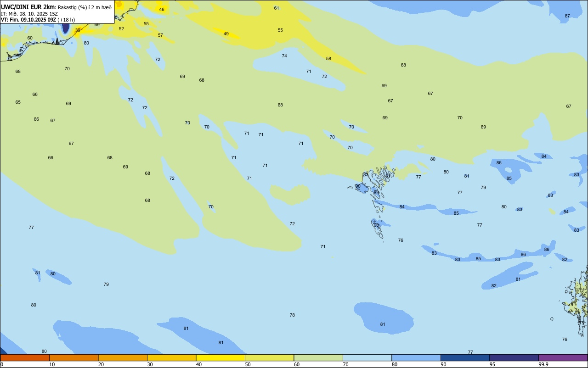The image size is (588, 368).
Task: Click the map value "46"
Action: point(162,9)
